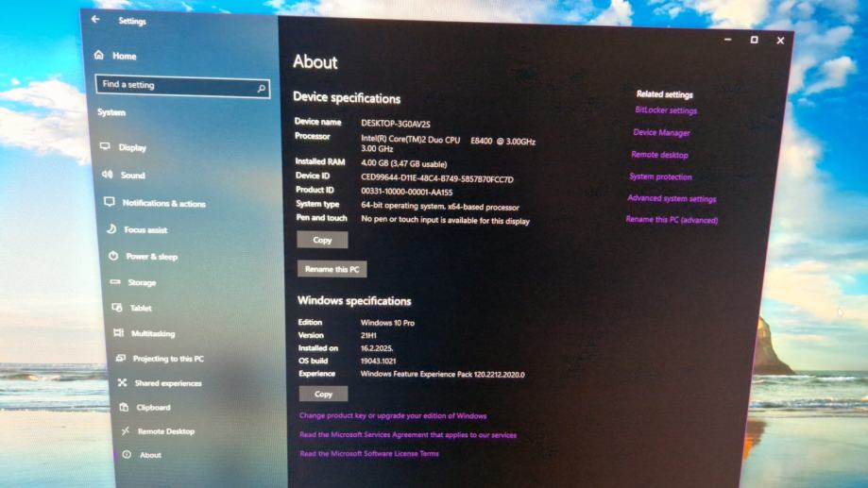The image size is (868, 488).
Task: Click the About info icon
Action: click(127, 454)
